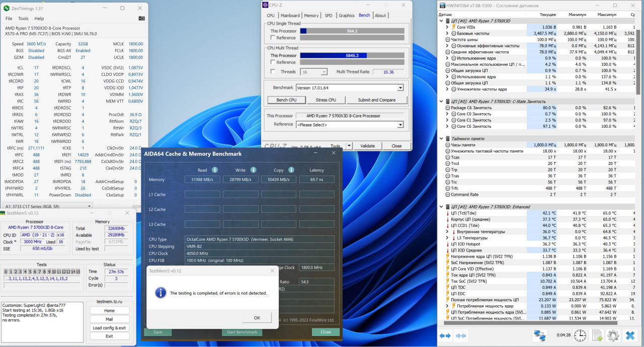The width and height of the screenshot is (644, 347).
Task: Click Start Benchmark in AIDA64
Action: [x=242, y=332]
